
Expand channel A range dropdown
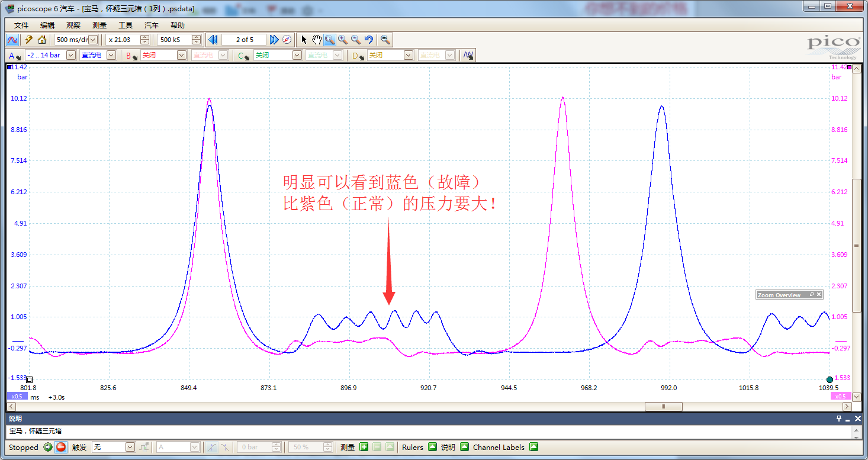pos(70,55)
